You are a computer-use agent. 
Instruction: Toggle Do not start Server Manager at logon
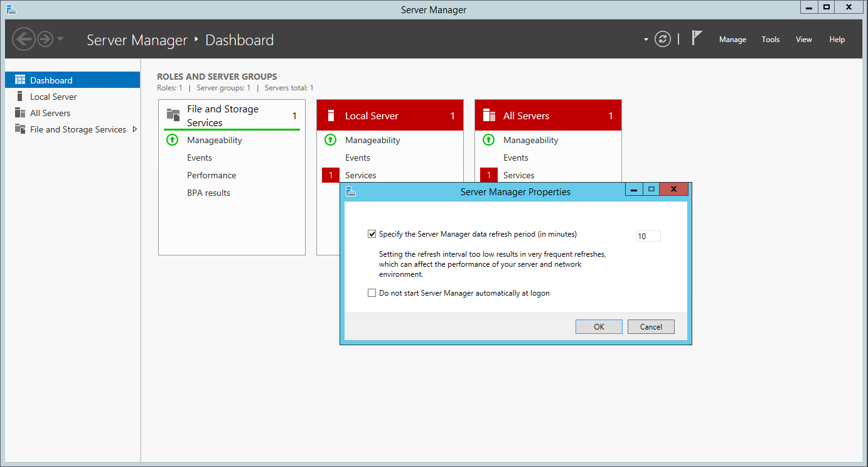point(372,293)
